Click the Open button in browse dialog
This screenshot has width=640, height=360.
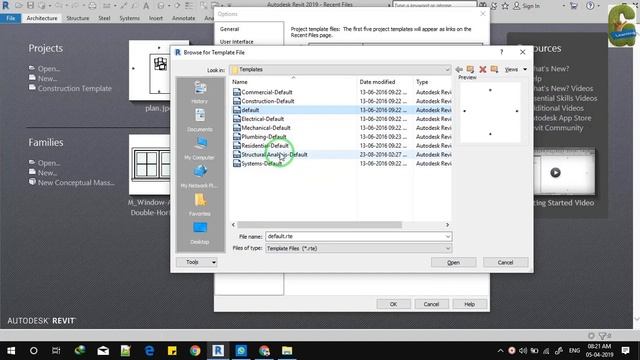[453, 262]
